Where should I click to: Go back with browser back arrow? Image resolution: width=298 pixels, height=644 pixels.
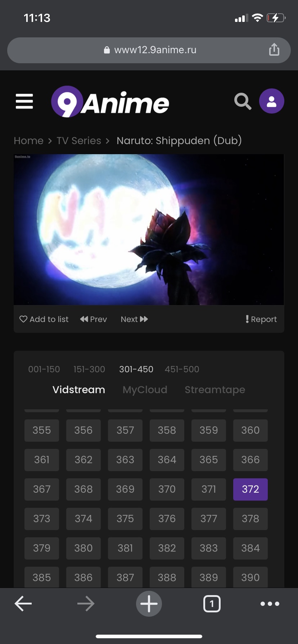coord(23,604)
